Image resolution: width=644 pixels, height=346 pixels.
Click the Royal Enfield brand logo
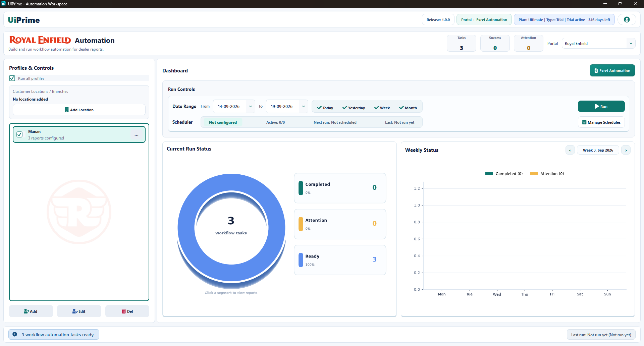[40, 40]
